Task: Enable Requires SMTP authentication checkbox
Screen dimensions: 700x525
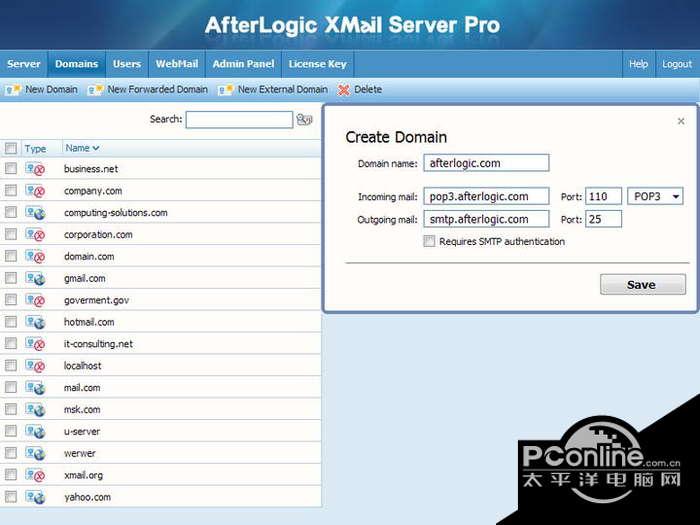Action: point(429,241)
